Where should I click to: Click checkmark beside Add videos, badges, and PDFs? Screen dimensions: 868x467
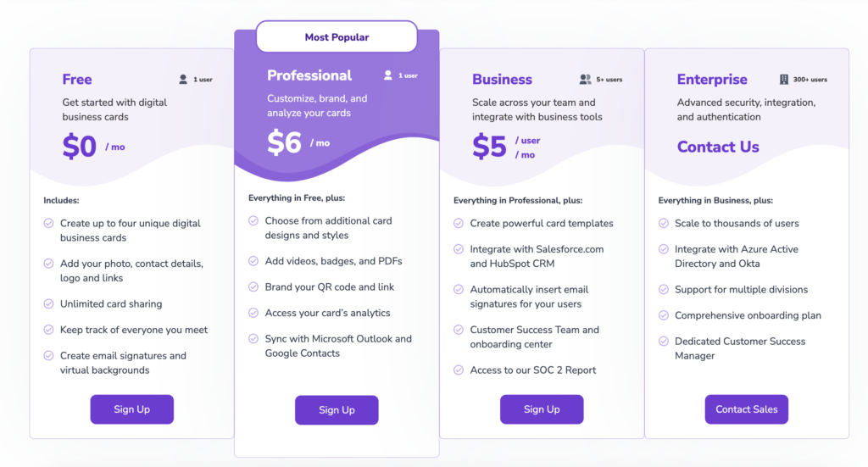pyautogui.click(x=253, y=261)
